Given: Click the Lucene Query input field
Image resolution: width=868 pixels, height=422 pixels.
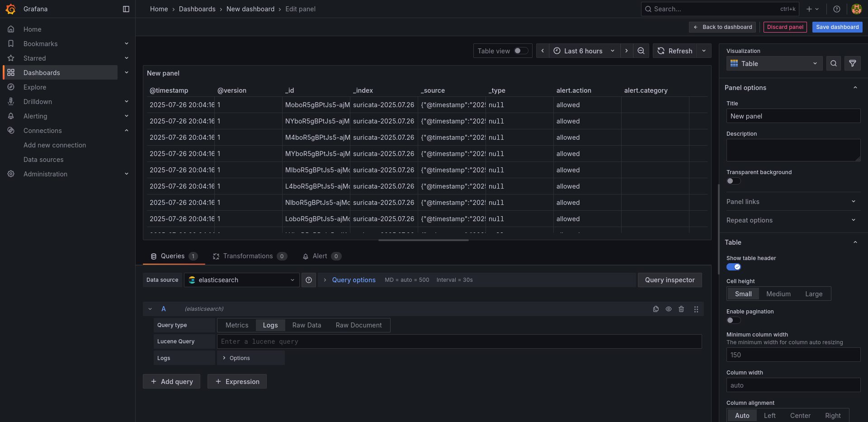Looking at the screenshot, I should 459,341.
